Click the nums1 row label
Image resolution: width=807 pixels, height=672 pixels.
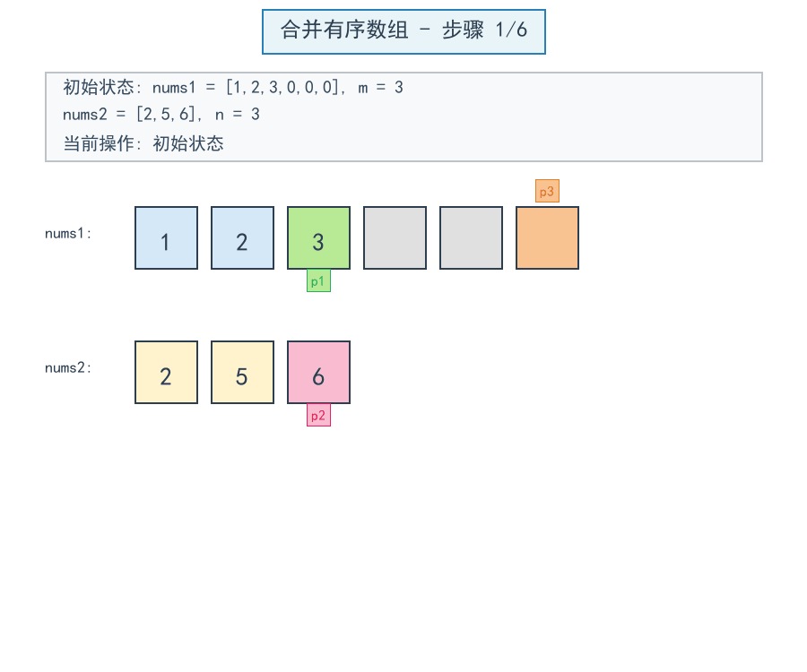point(68,234)
